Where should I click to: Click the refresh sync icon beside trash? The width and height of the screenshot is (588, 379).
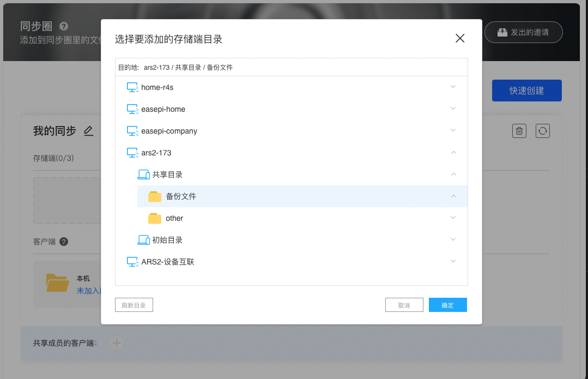543,131
